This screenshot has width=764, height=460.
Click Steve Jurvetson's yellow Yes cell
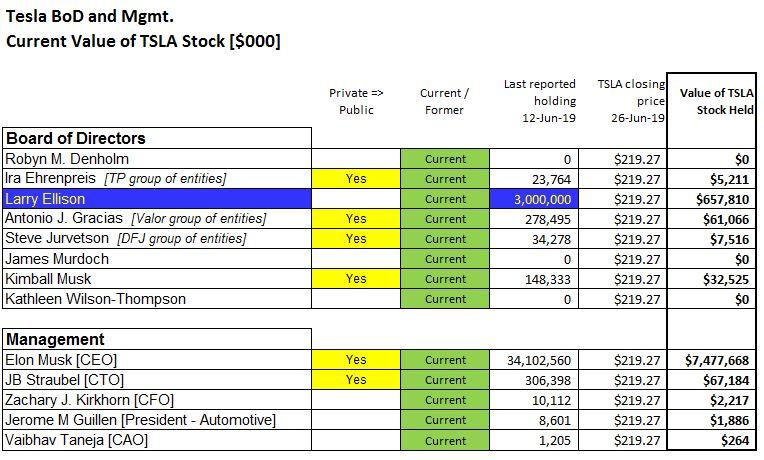(356, 239)
